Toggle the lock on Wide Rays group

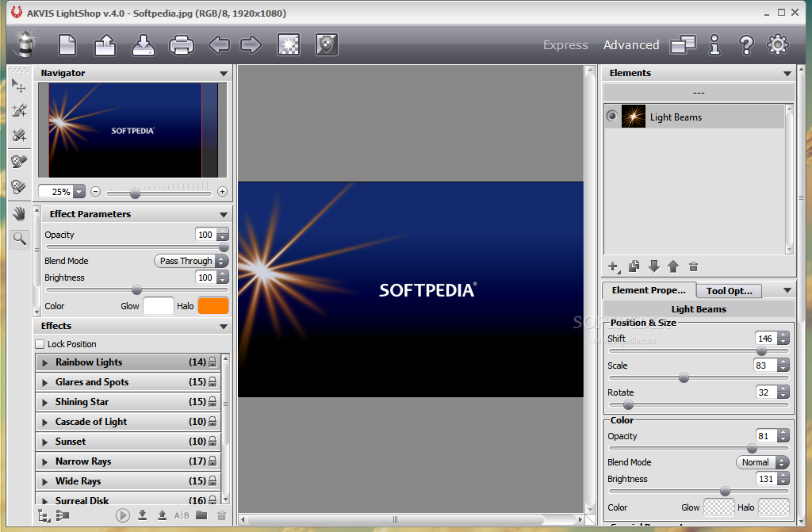coord(213,480)
